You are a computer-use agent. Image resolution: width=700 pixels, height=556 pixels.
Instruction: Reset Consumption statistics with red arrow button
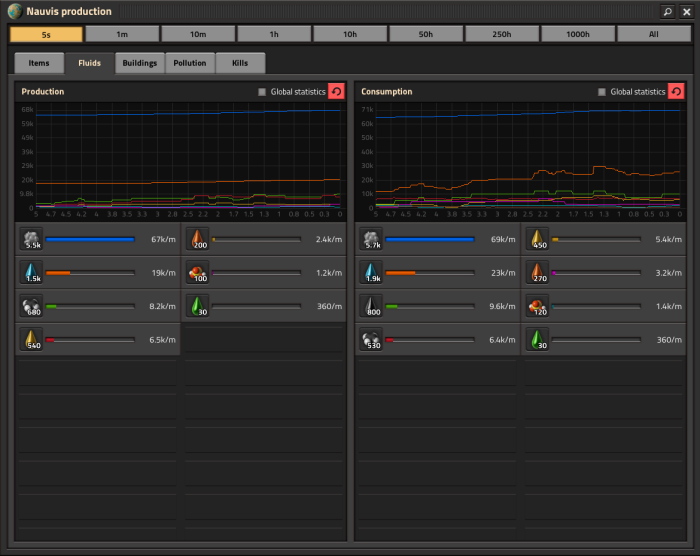pos(676,92)
